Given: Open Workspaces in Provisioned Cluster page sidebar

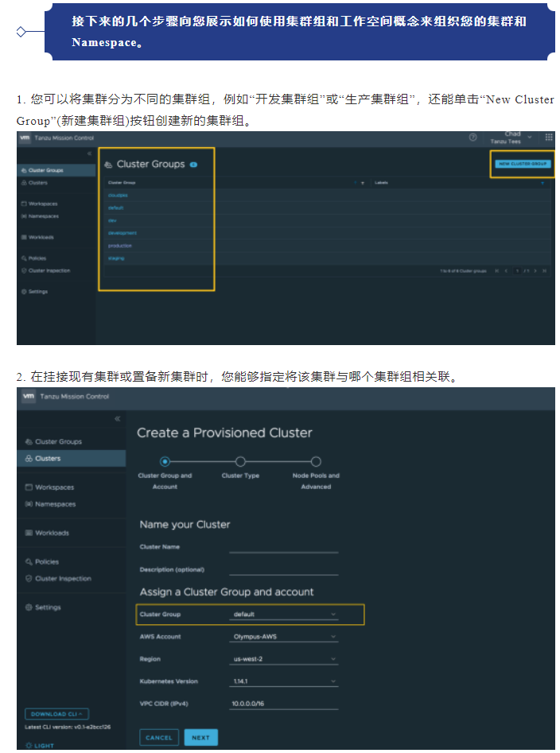Looking at the screenshot, I should (49, 487).
